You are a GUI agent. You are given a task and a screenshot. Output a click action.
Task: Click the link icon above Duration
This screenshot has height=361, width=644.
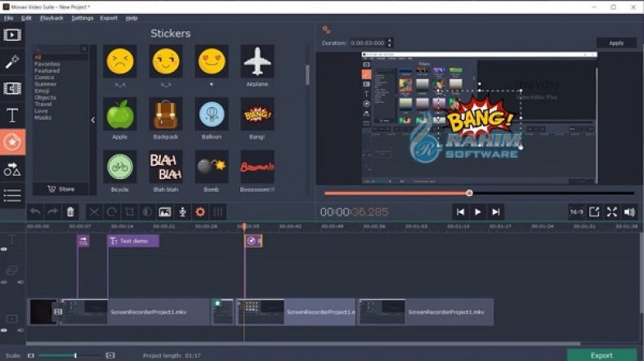[327, 30]
